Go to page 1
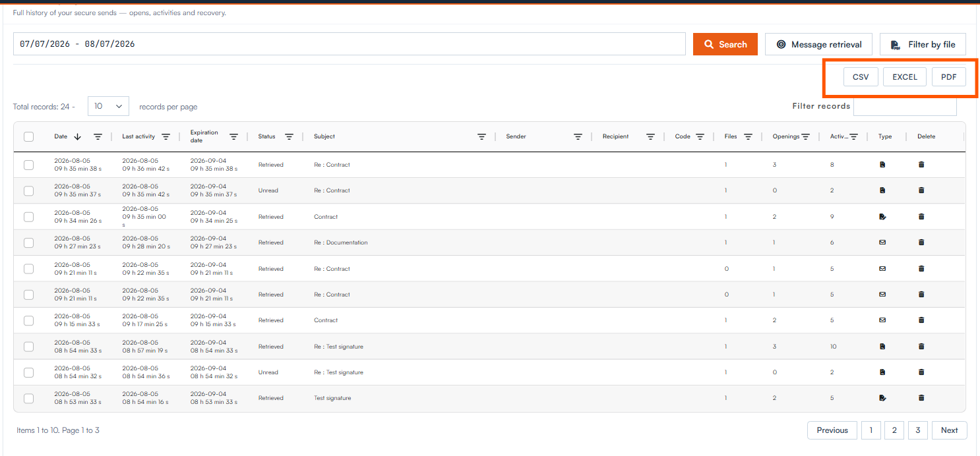 pyautogui.click(x=871, y=430)
